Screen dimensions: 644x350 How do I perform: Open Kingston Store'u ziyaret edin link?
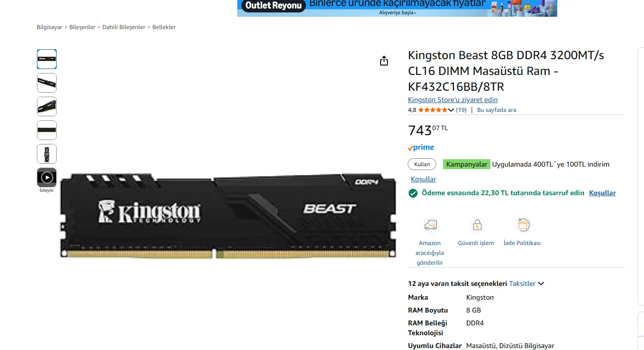click(453, 100)
